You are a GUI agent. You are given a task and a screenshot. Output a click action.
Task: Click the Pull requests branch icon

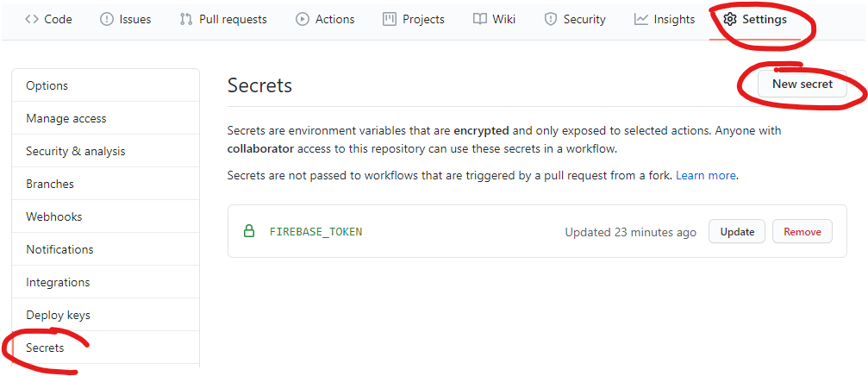pyautogui.click(x=186, y=19)
